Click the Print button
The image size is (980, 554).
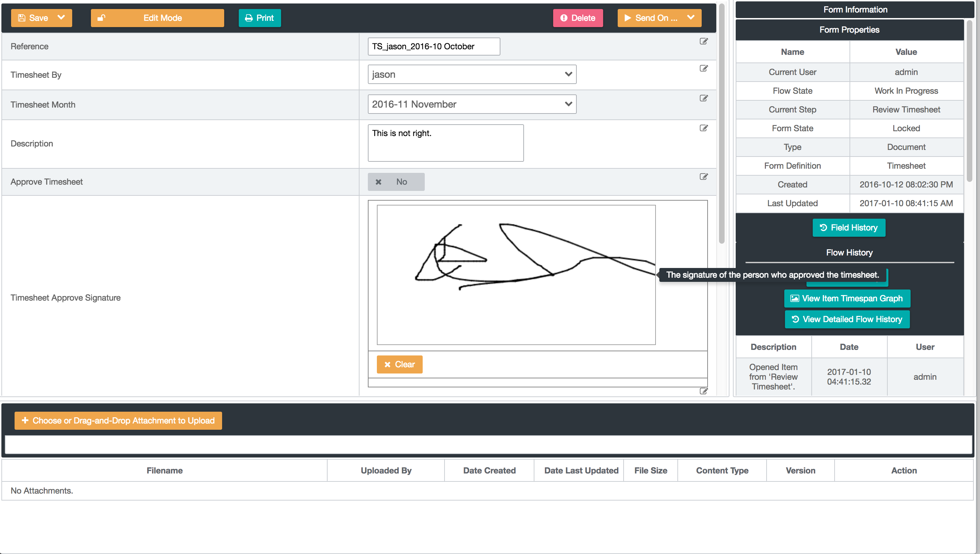point(260,18)
